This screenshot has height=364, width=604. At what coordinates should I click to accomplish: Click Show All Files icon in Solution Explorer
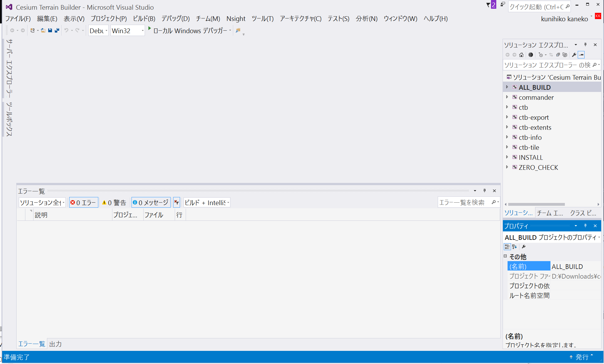(565, 55)
